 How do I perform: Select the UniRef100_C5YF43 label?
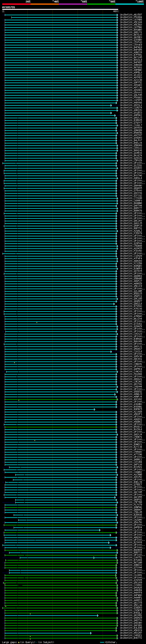[131, 42]
